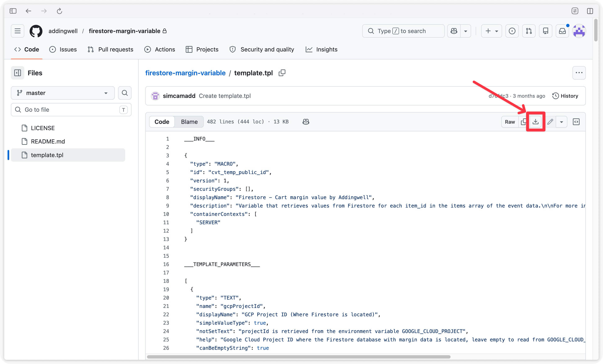Open symbols panel icon
Image resolution: width=603 pixels, height=364 pixels.
point(576,122)
